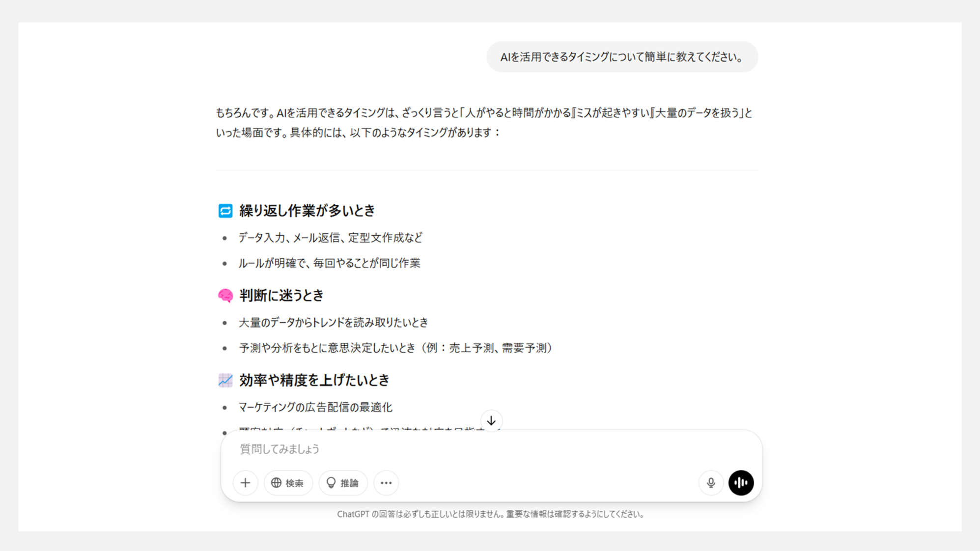980x551 pixels.
Task: Click bullet データ入力、メール返信、定型文作成など
Action: coord(331,238)
